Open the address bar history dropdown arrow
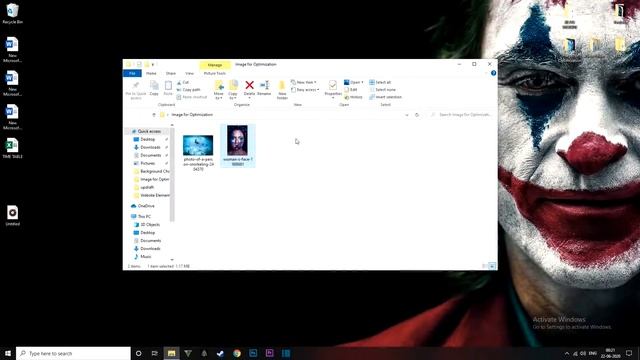Screen dimensions: 640x360 pos(407,115)
